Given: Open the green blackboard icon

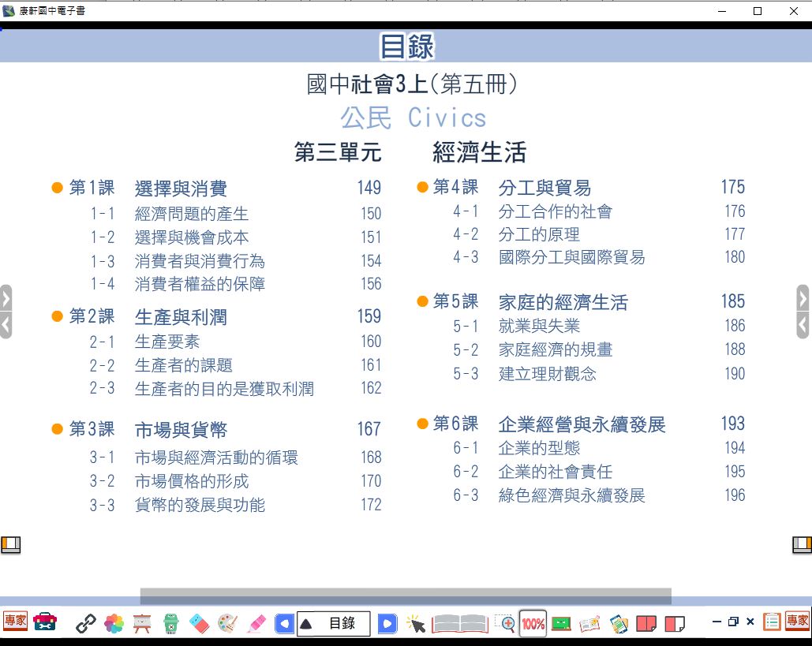Looking at the screenshot, I should click(x=561, y=623).
